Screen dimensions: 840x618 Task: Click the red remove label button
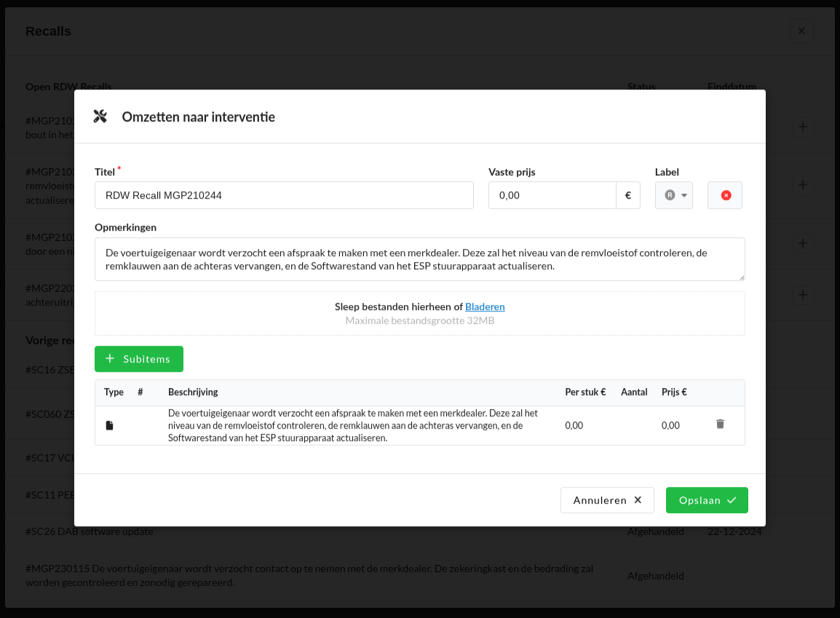pos(725,195)
